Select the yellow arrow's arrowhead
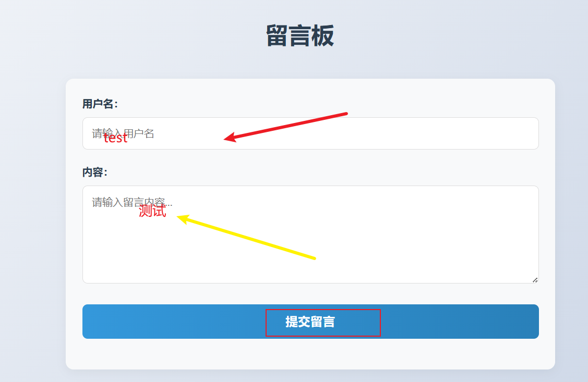 click(183, 218)
